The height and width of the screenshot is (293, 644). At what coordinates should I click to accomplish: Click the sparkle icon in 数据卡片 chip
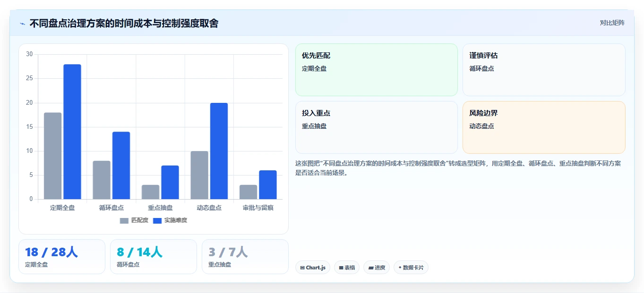coord(400,268)
